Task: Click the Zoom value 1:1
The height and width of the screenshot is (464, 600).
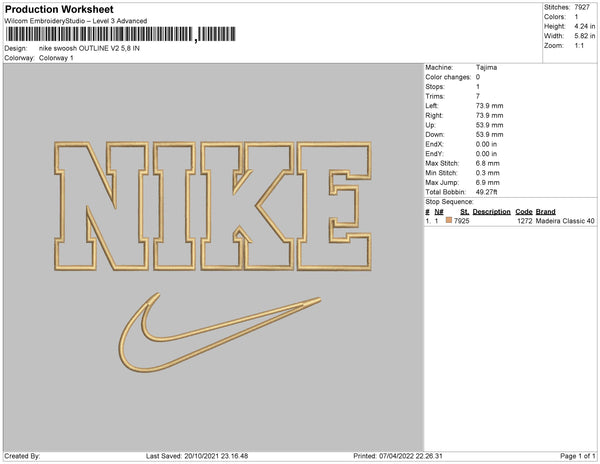Action: [579, 46]
